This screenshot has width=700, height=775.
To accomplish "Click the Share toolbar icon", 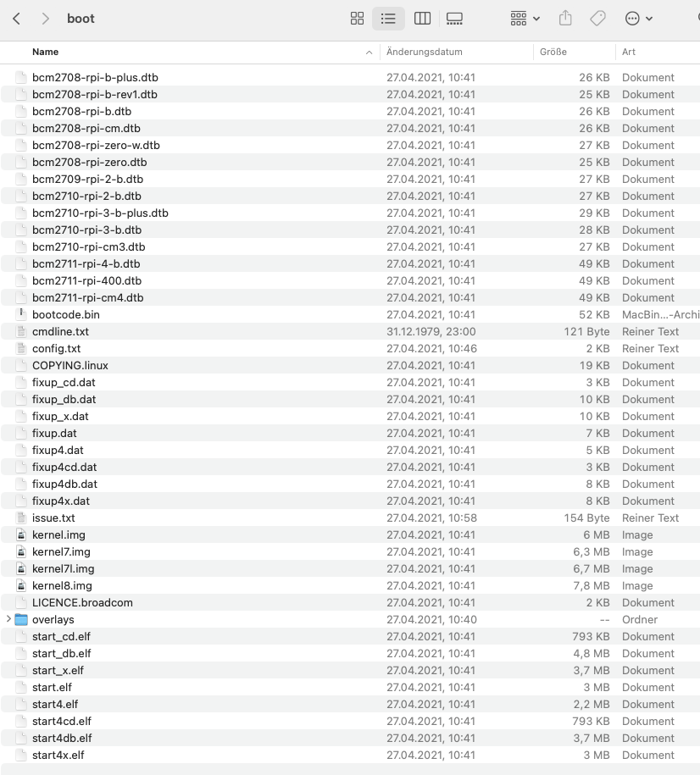I will coord(567,19).
